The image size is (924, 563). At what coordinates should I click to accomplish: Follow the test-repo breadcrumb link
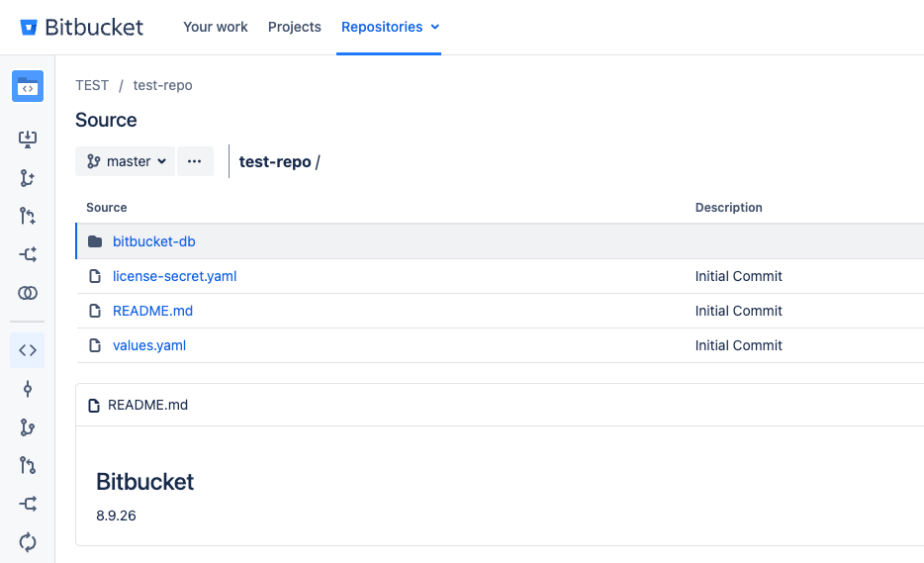(x=162, y=85)
